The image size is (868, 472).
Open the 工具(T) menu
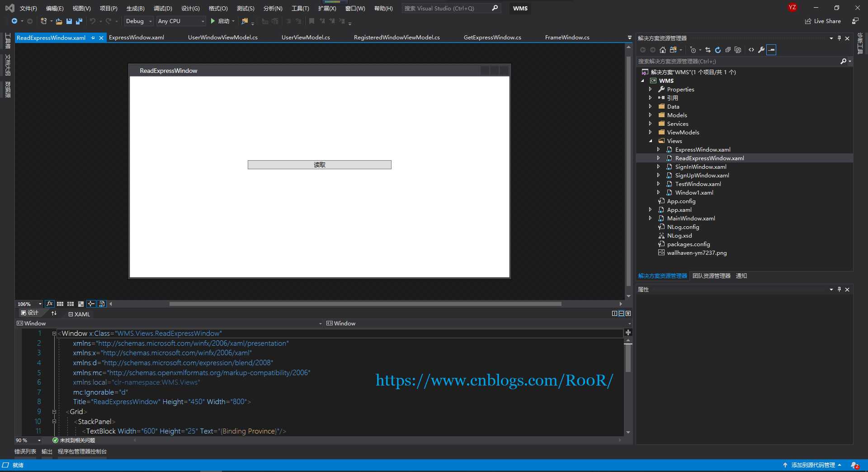point(300,8)
